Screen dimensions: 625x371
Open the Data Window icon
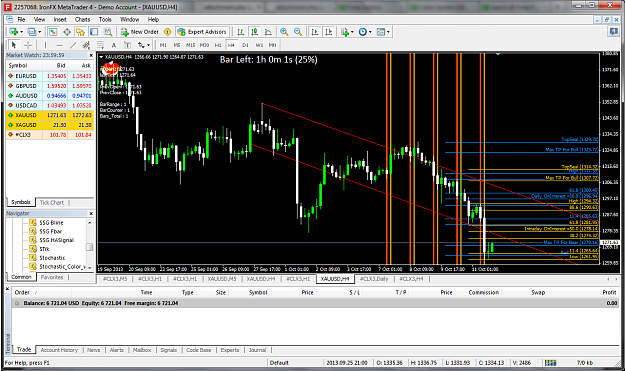point(67,32)
